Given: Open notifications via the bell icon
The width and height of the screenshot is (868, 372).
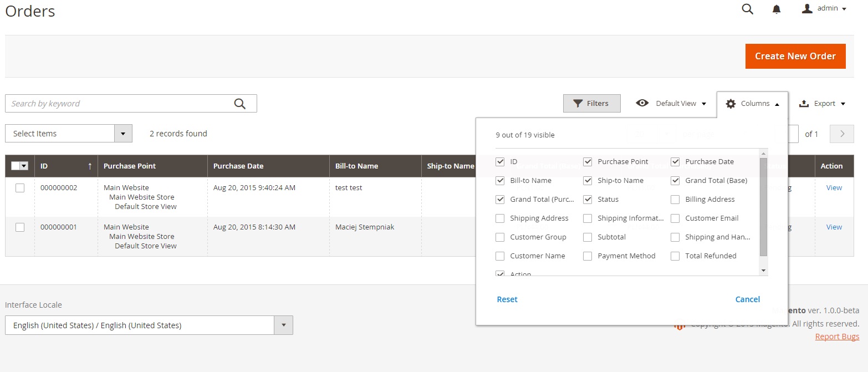Looking at the screenshot, I should (x=777, y=9).
